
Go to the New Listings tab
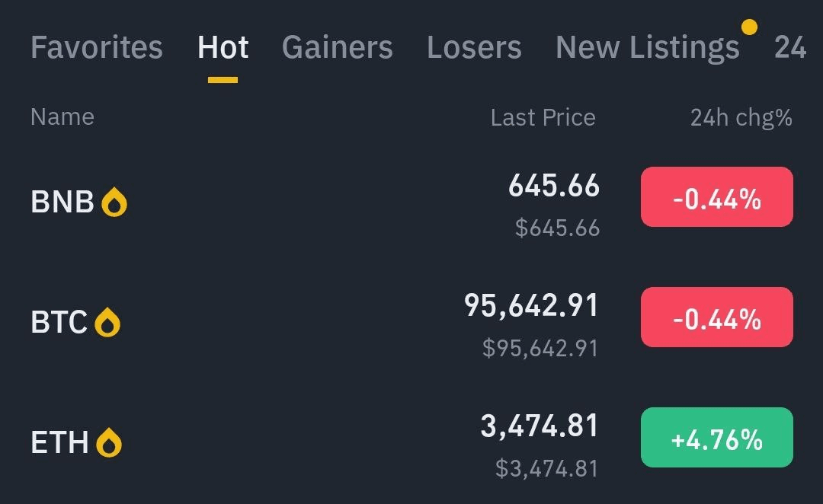click(x=647, y=48)
